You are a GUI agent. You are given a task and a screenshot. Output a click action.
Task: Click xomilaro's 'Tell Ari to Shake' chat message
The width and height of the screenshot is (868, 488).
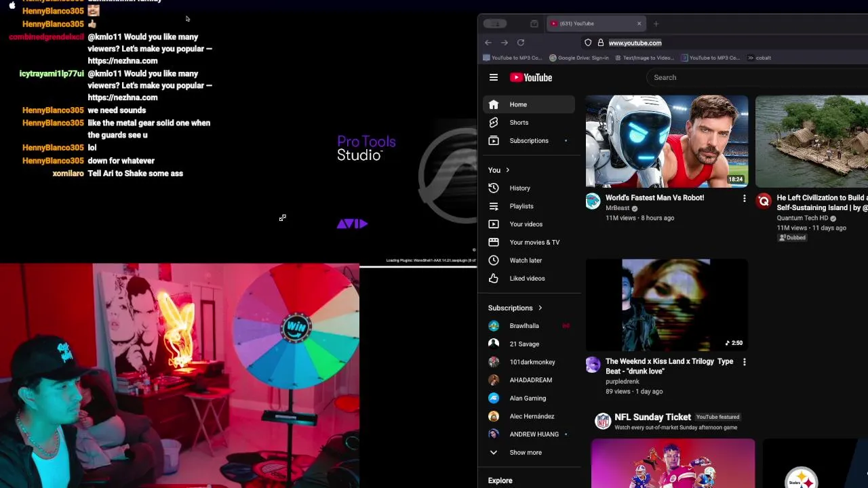coord(135,174)
